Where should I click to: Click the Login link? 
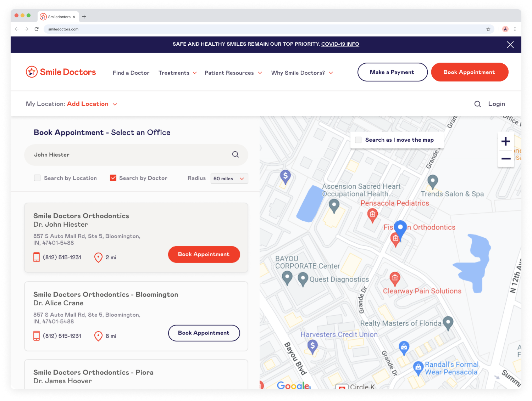pyautogui.click(x=497, y=104)
